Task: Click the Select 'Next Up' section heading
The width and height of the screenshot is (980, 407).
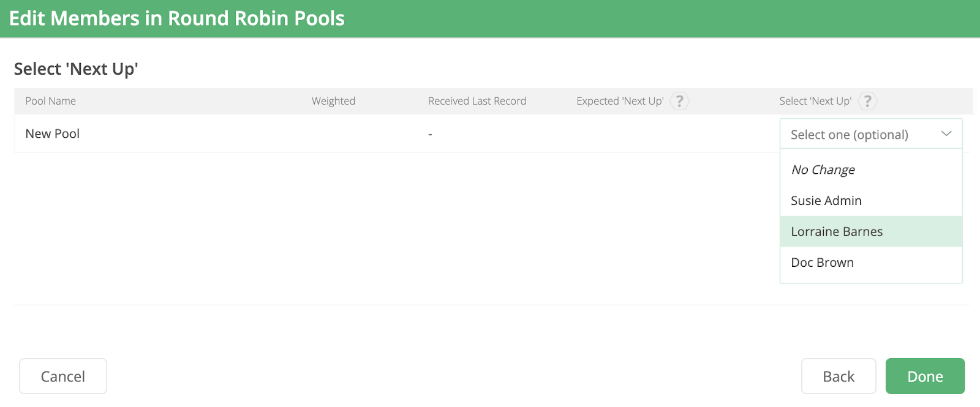Action: click(76, 69)
